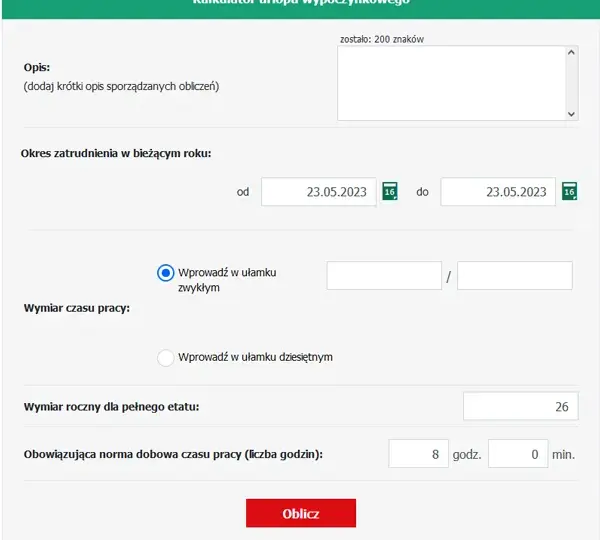Click the 'Wymiar roczny dla pełnego etatu:' label
Screen dimensions: 600x540
coord(111,406)
